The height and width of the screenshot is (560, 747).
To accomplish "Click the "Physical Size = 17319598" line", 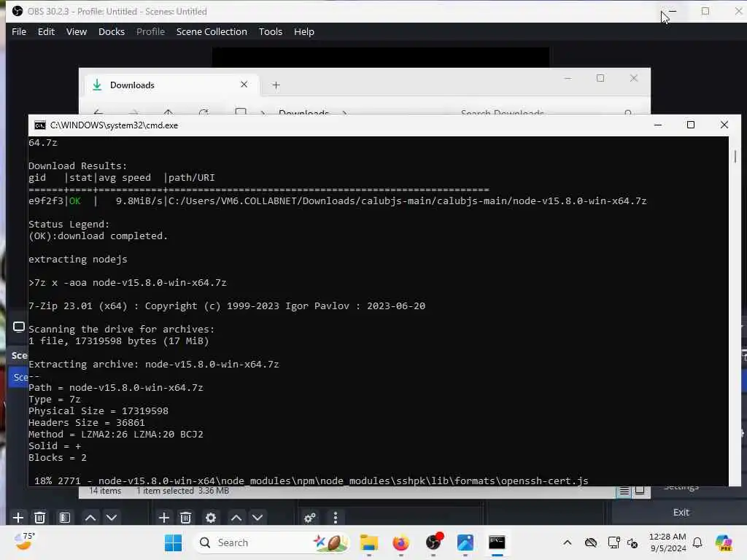I will (x=98, y=411).
